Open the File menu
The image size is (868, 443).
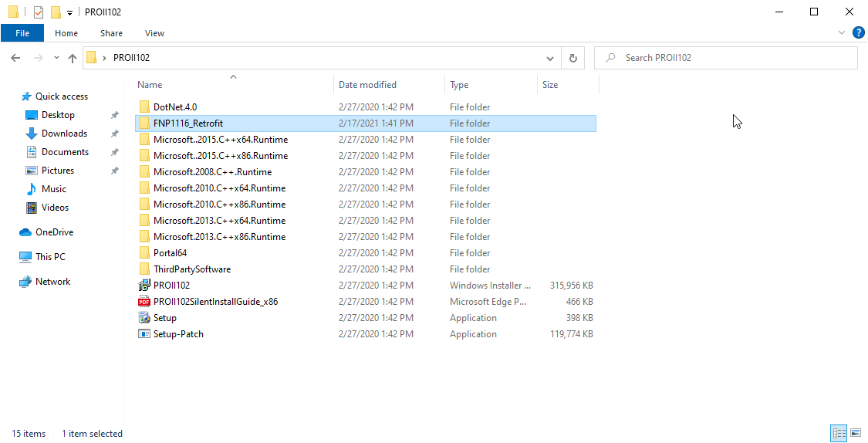point(22,33)
